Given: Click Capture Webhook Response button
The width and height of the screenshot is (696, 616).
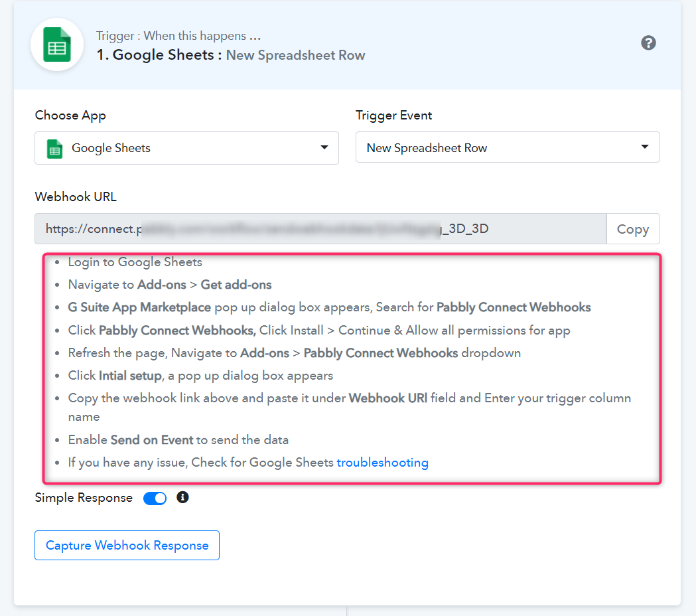Looking at the screenshot, I should (127, 545).
